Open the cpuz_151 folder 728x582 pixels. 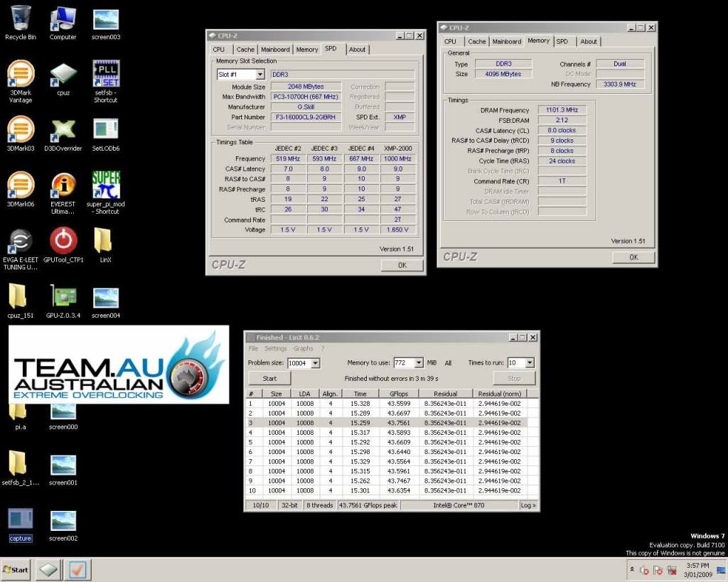click(x=20, y=301)
